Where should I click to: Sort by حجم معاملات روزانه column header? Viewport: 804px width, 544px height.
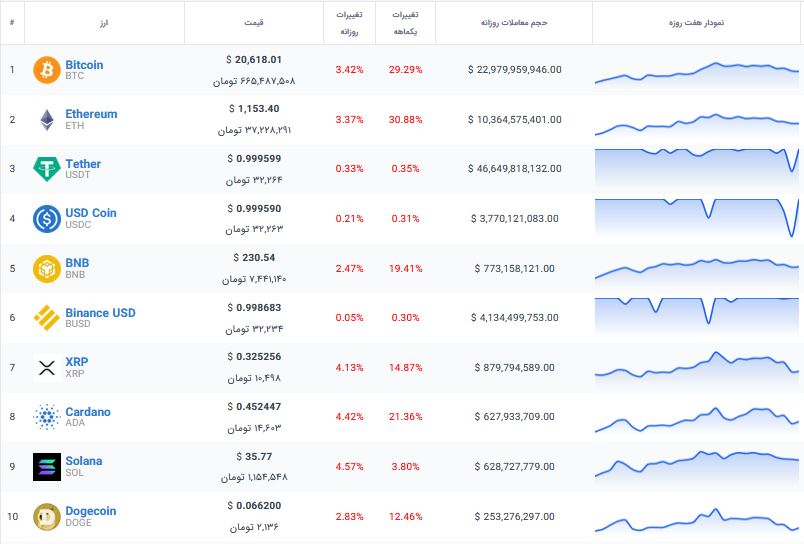pos(514,23)
